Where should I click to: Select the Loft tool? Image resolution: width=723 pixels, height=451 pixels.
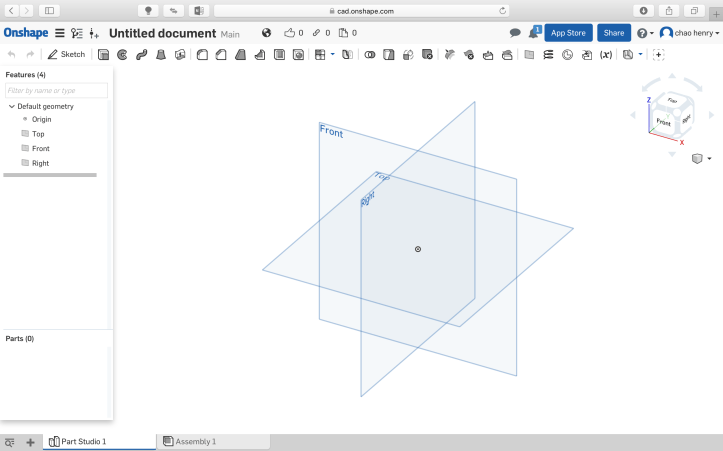tap(160, 54)
